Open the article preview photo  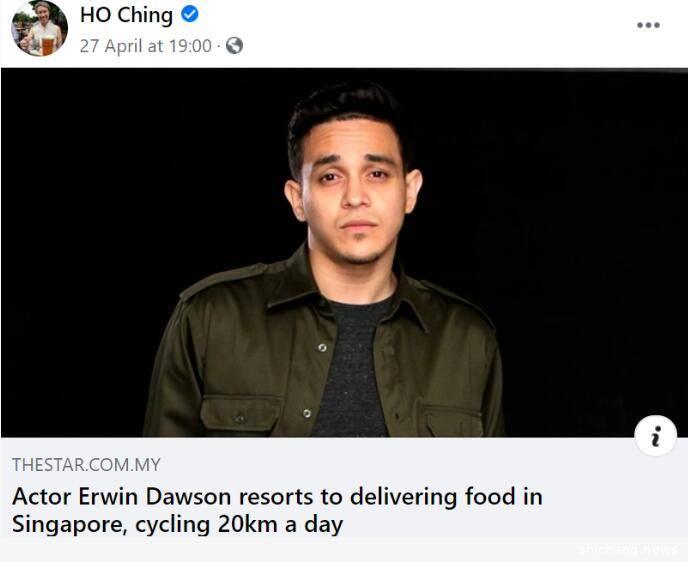point(344,252)
